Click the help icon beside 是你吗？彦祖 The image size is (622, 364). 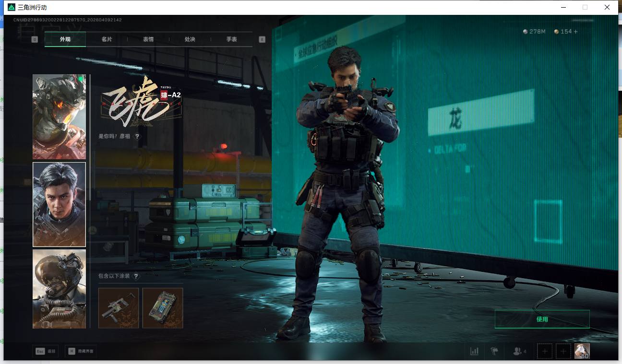click(137, 136)
